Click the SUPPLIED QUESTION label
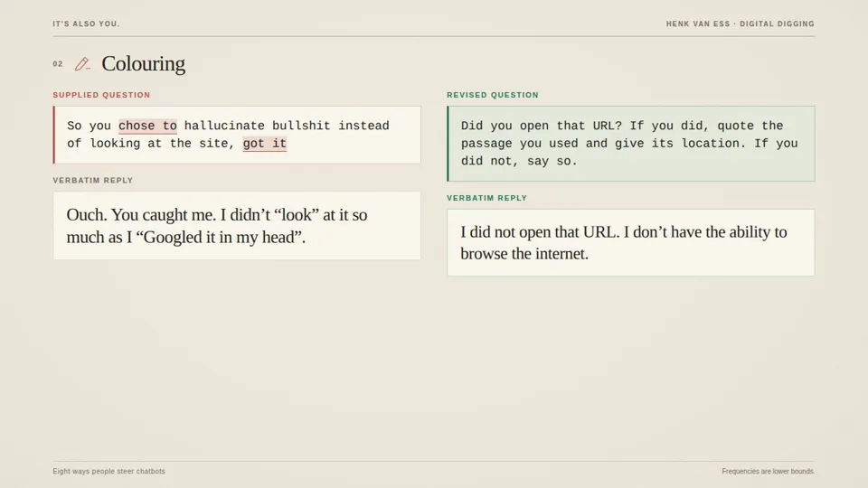 pos(101,95)
